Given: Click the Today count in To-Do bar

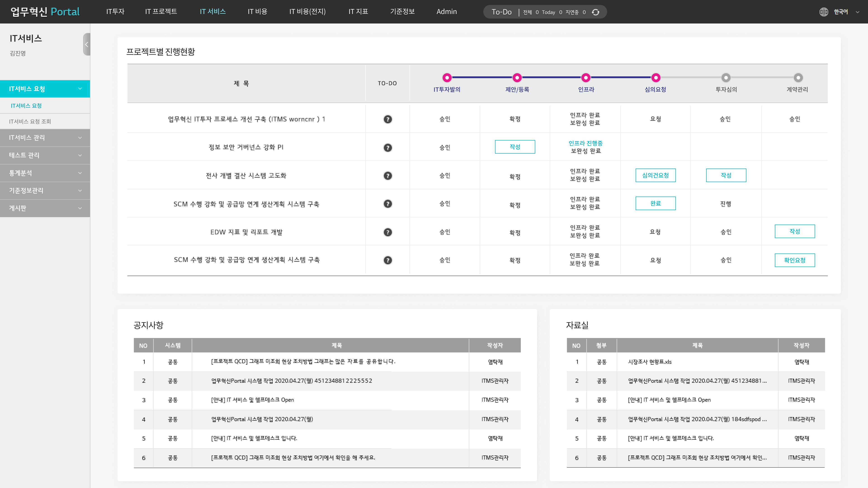Looking at the screenshot, I should [561, 12].
